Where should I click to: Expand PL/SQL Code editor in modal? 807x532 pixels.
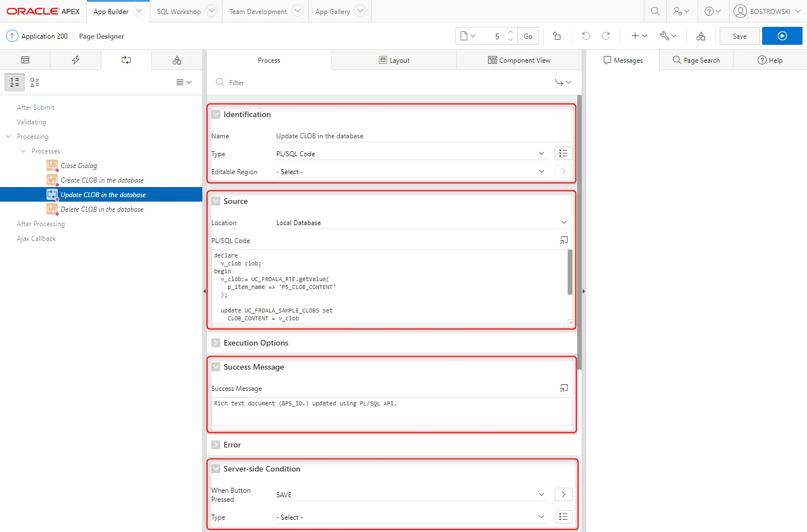[563, 240]
